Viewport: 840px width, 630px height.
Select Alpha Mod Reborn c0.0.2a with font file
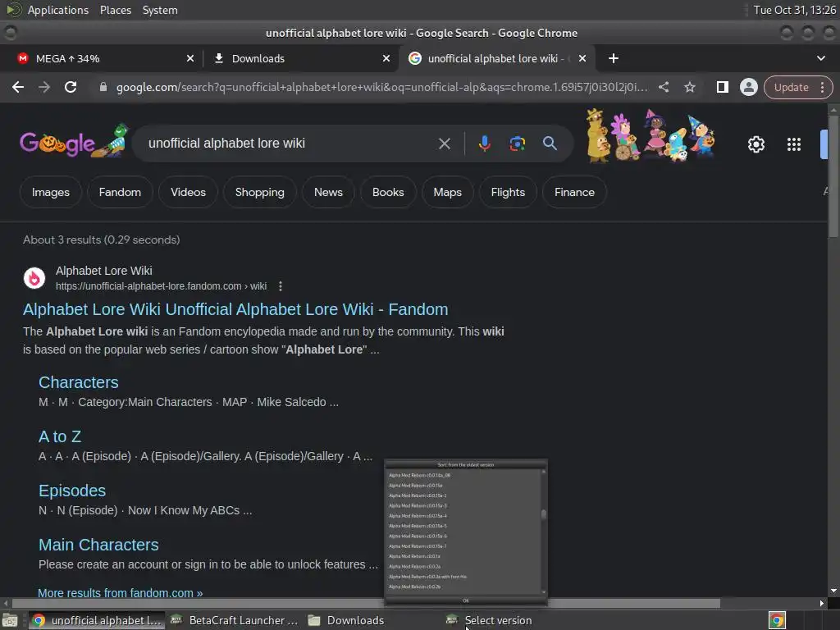point(427,577)
